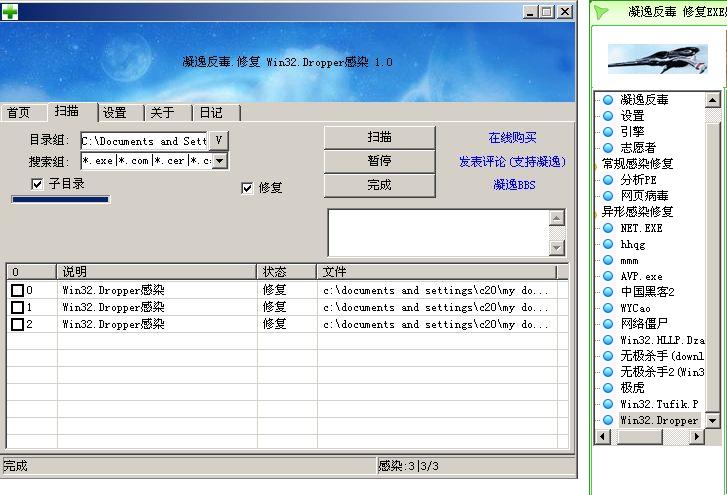Click the blue bullet icon beside 中国黑客2

click(608, 292)
